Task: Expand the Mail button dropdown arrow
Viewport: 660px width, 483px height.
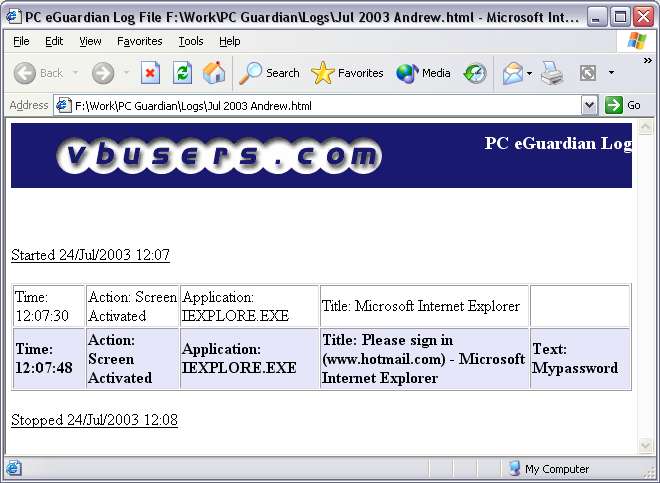Action: point(530,73)
